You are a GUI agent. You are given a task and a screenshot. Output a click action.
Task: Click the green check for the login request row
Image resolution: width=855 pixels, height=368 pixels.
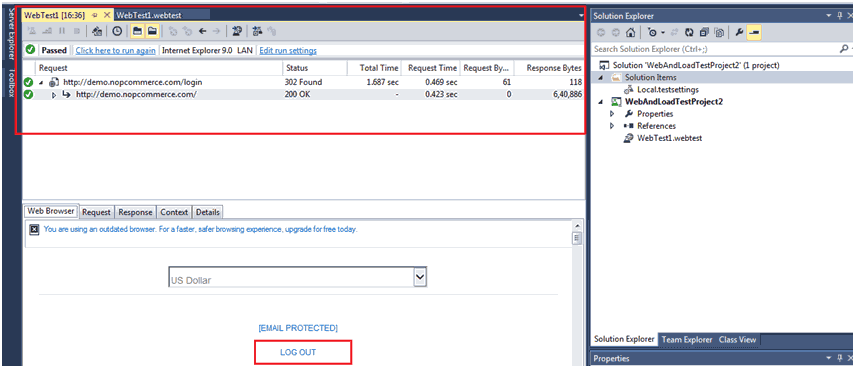coord(28,82)
